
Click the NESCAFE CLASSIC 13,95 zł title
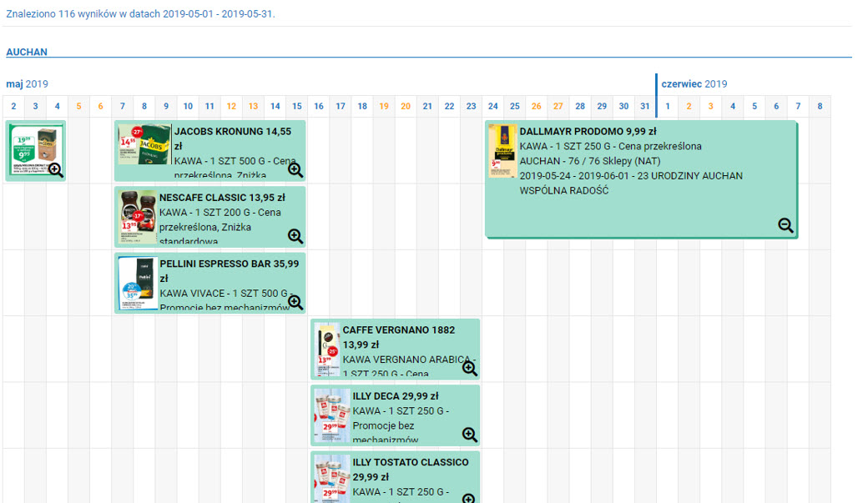click(222, 198)
